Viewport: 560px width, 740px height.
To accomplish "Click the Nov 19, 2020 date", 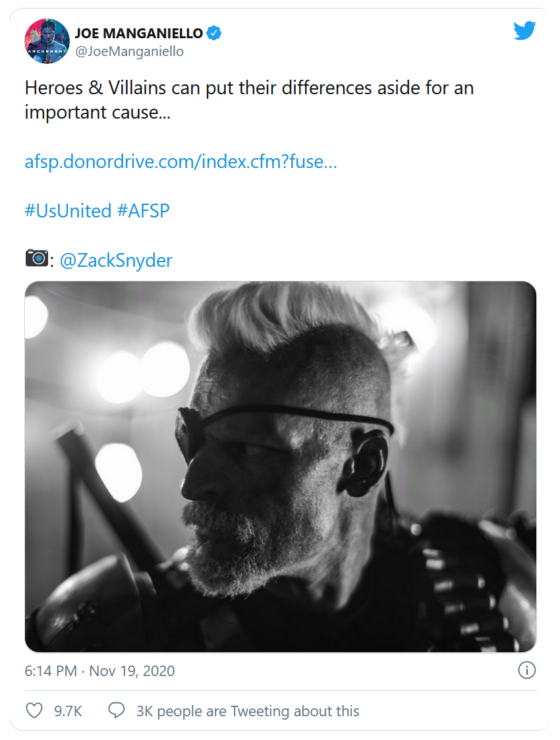I will tap(132, 671).
